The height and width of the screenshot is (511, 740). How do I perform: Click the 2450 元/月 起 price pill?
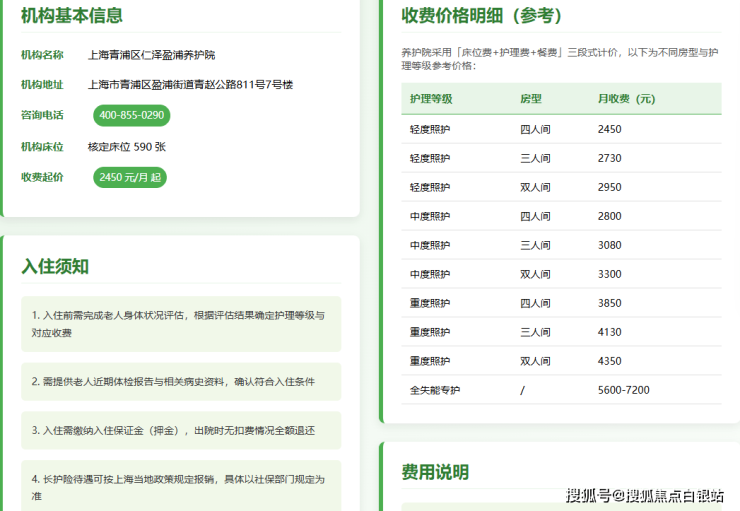pos(130,177)
